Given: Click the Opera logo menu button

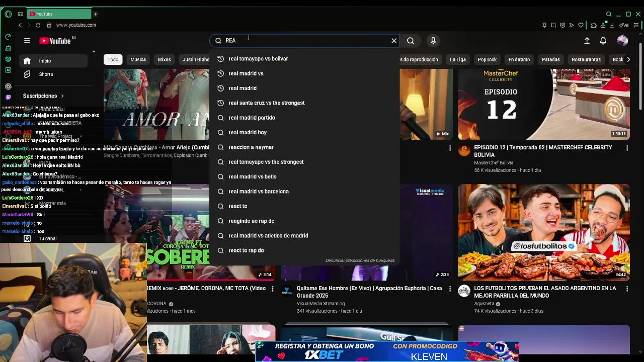Looking at the screenshot, I should tap(8, 14).
